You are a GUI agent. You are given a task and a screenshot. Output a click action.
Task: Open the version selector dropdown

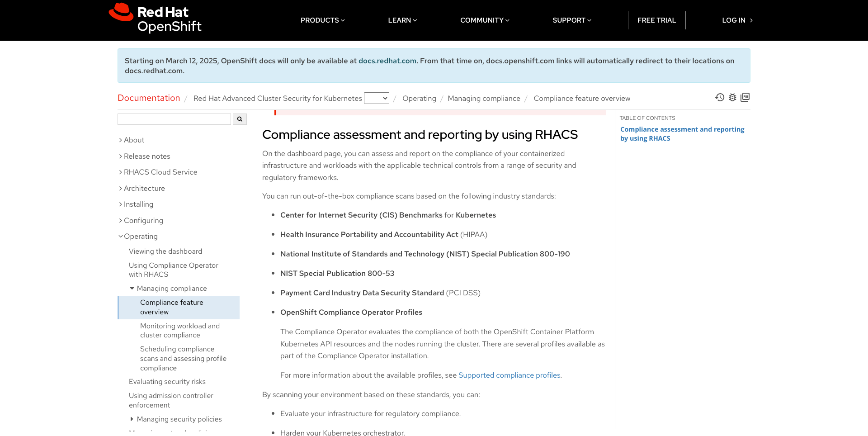(x=377, y=98)
